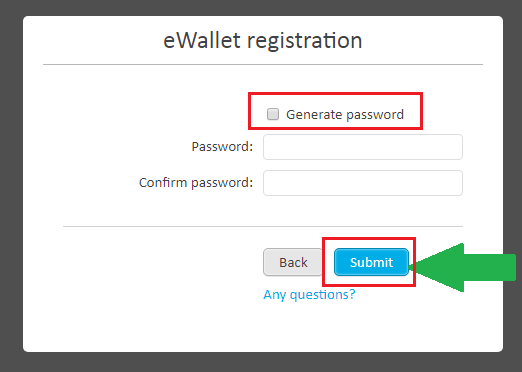Screen dimensions: 522x372
Task: Click the eWallet registration heading
Action: [x=263, y=41]
